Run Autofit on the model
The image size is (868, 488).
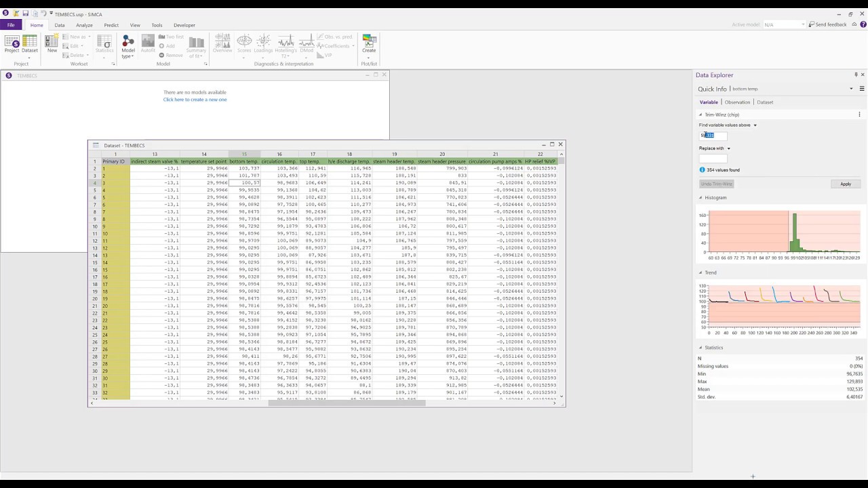click(148, 45)
